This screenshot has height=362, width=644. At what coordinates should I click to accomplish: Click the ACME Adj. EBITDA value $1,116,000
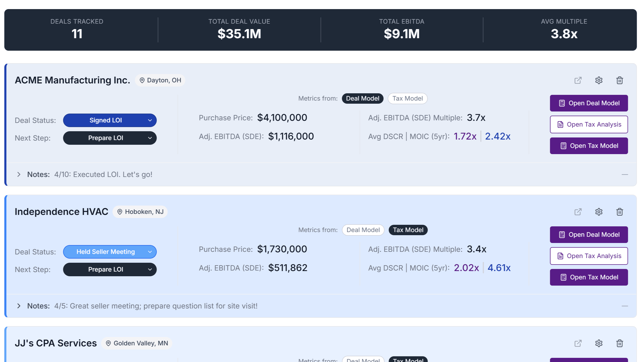(291, 136)
